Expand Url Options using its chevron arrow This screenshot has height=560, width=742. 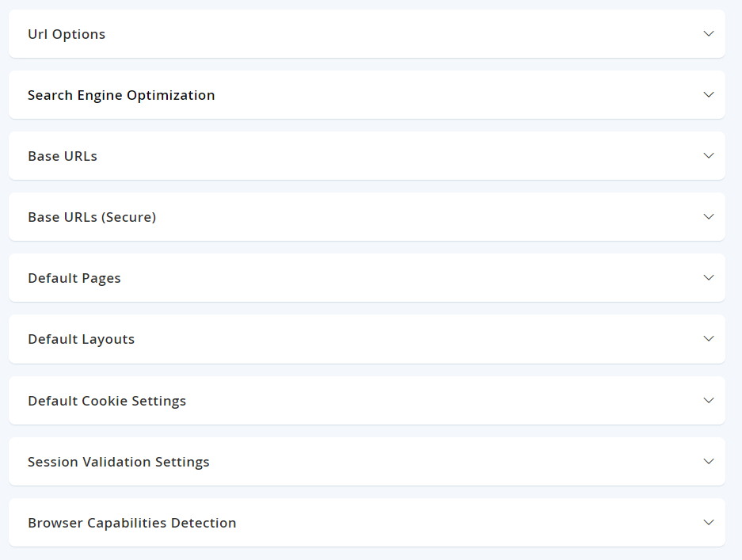[x=709, y=33]
